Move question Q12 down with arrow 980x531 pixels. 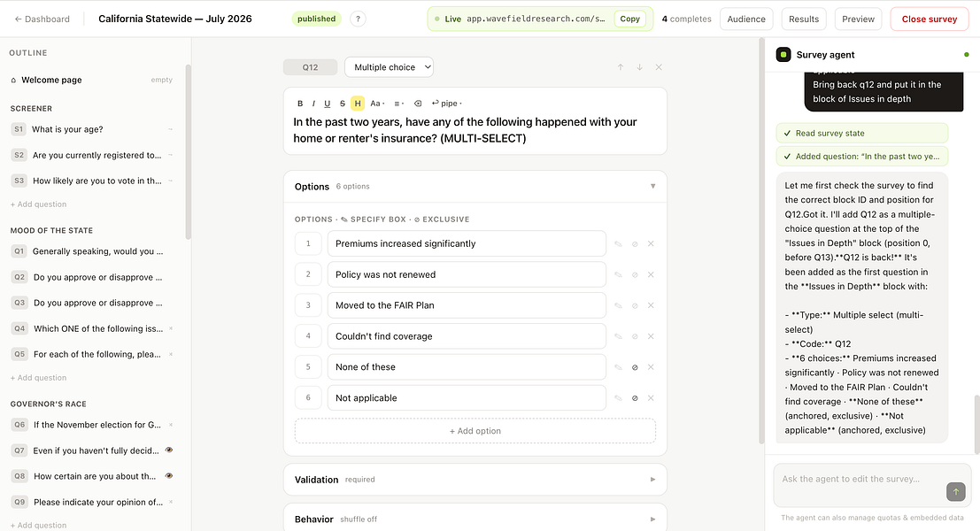(x=639, y=67)
